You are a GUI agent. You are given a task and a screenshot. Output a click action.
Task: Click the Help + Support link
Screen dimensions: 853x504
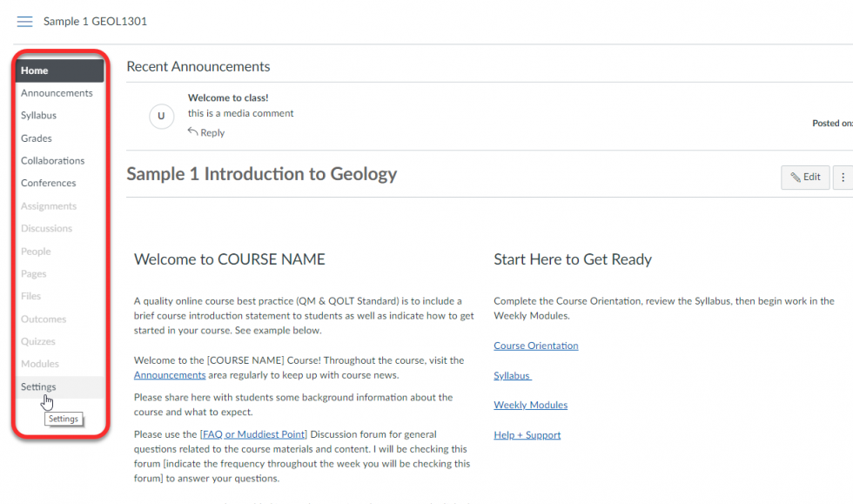click(527, 434)
